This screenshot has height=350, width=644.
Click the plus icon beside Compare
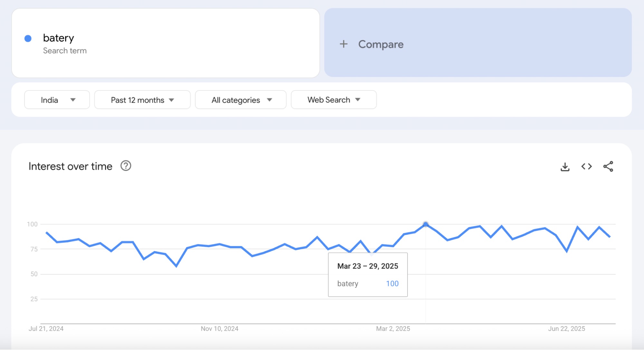pyautogui.click(x=343, y=44)
